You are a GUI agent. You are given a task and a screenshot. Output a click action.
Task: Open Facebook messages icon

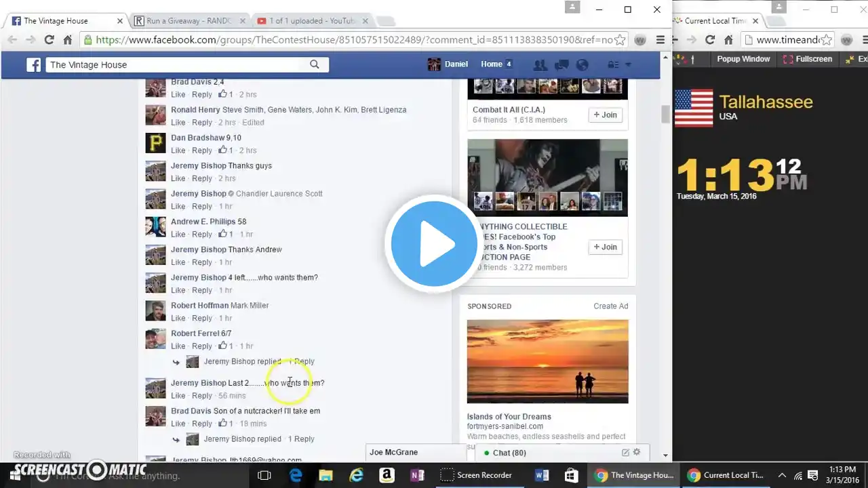click(x=561, y=65)
